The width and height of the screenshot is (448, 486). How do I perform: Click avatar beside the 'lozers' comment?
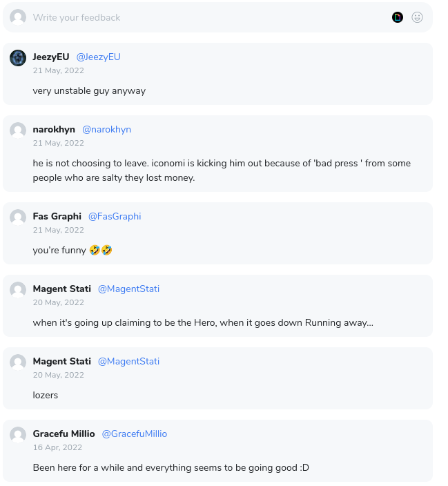coord(18,362)
